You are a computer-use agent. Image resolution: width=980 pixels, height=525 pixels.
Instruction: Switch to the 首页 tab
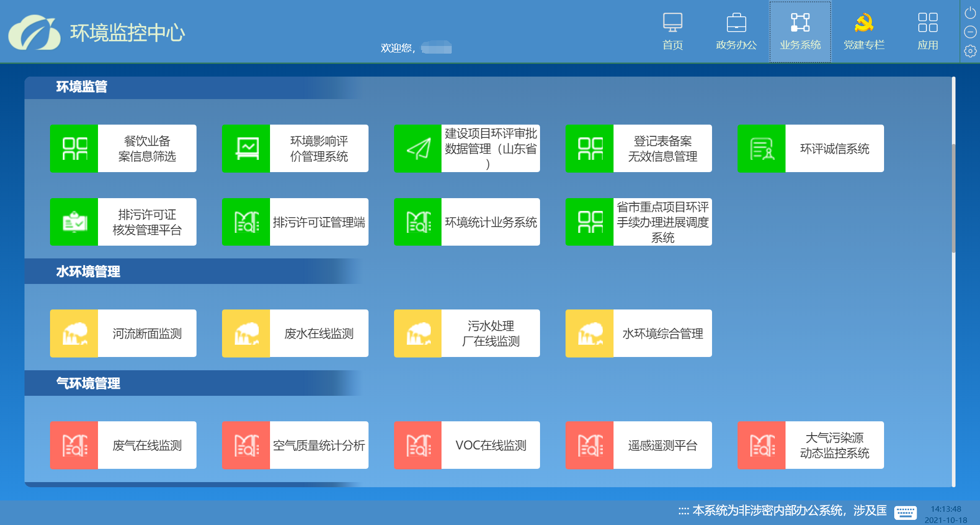click(x=672, y=32)
